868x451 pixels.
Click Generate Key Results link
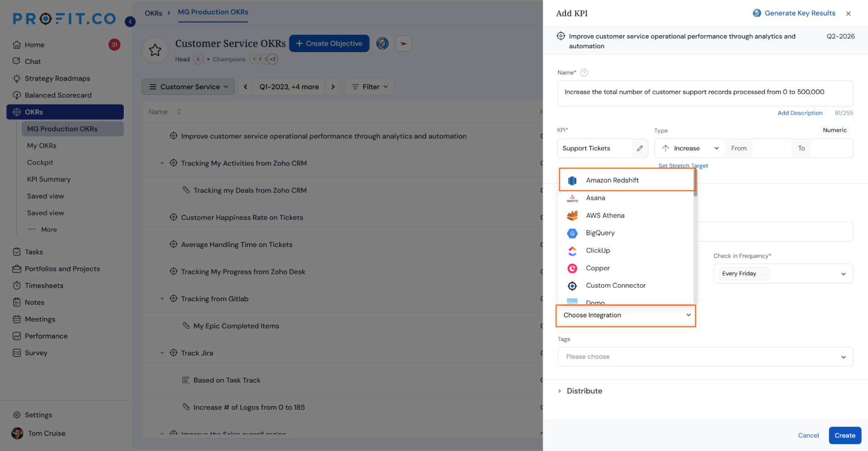point(794,13)
